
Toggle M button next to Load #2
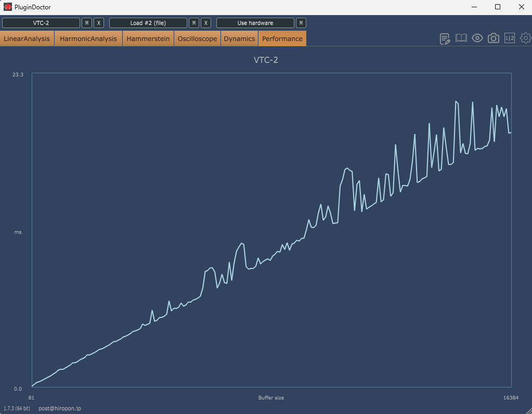click(194, 23)
